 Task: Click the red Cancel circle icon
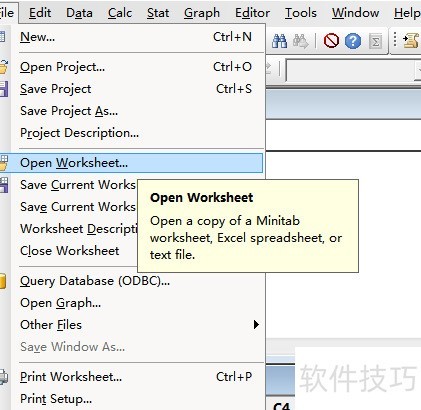pos(331,41)
